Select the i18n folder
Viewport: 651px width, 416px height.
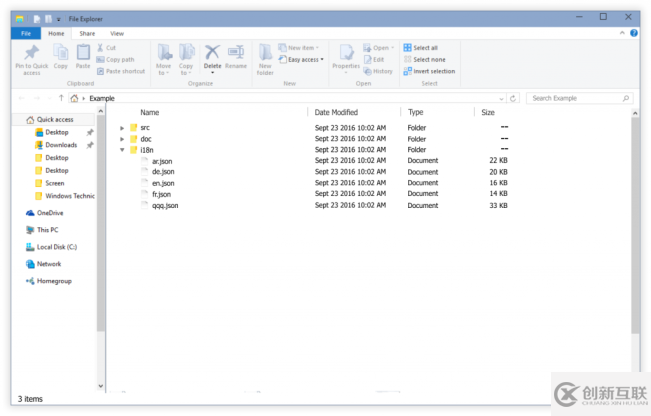click(141, 150)
